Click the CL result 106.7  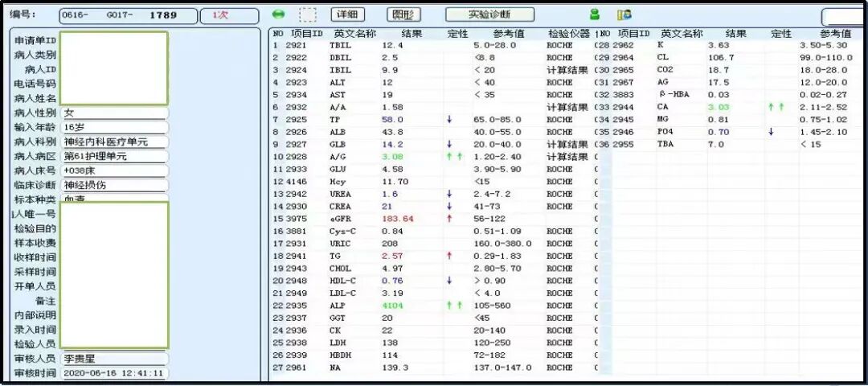click(722, 58)
